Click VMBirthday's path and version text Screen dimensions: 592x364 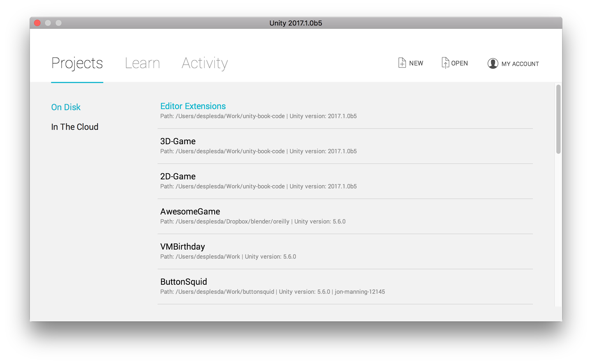(x=228, y=257)
